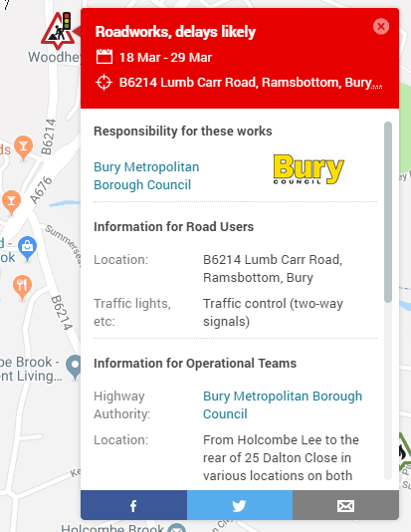Click the roadworks warning triangle marker

(59, 30)
